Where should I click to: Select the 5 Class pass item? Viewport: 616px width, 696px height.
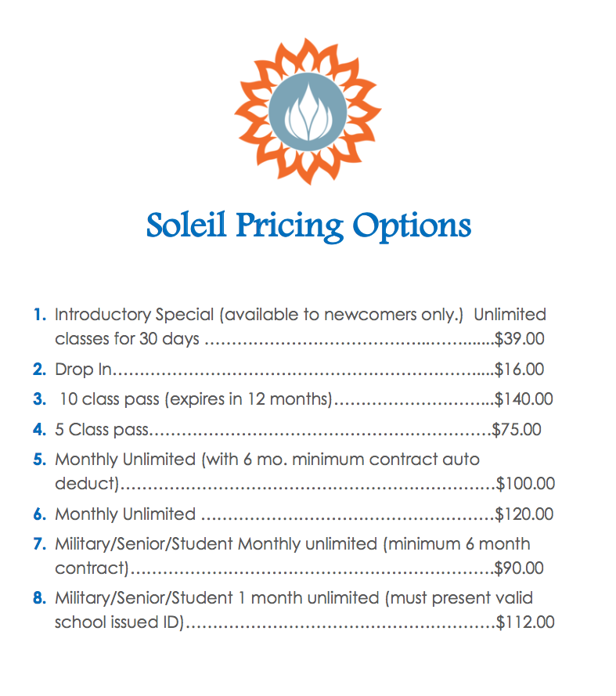pyautogui.click(x=102, y=430)
